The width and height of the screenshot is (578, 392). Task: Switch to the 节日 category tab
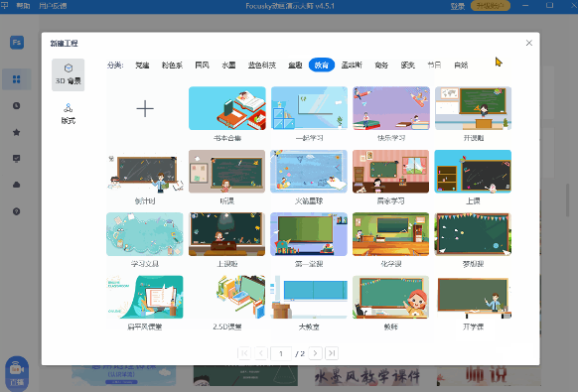pyautogui.click(x=434, y=65)
